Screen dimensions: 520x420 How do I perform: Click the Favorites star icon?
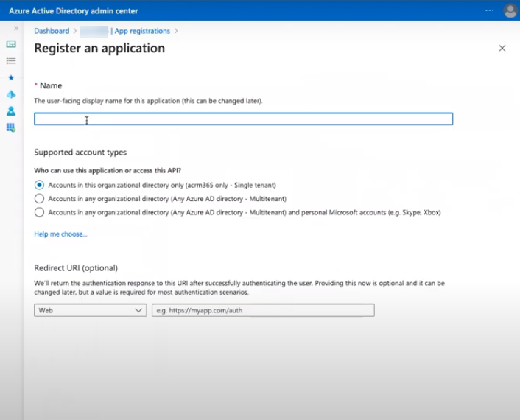pos(11,77)
